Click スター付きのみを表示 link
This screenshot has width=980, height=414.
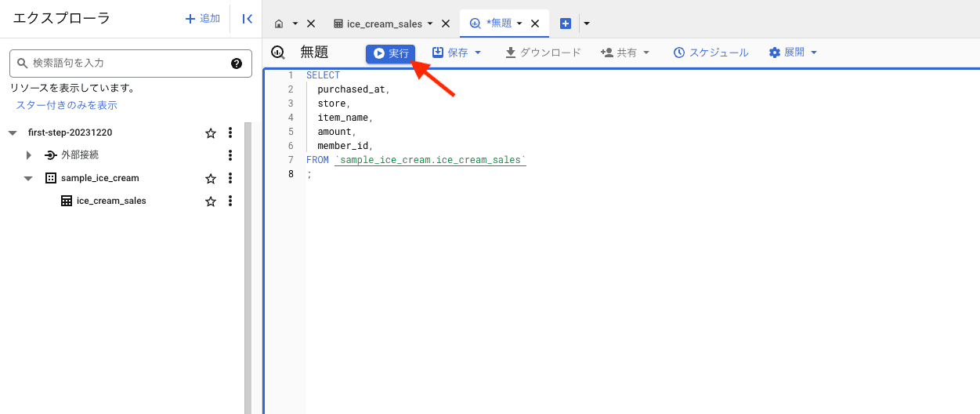coord(67,105)
